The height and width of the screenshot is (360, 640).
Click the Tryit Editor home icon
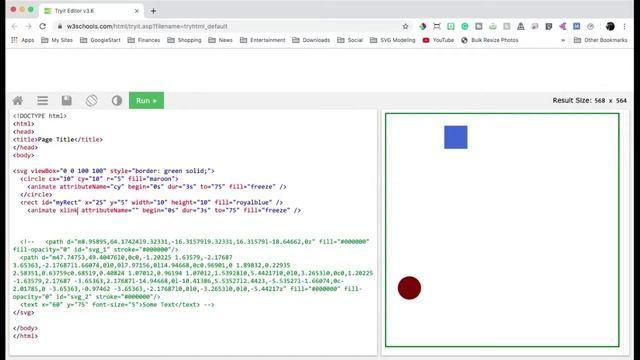18,100
